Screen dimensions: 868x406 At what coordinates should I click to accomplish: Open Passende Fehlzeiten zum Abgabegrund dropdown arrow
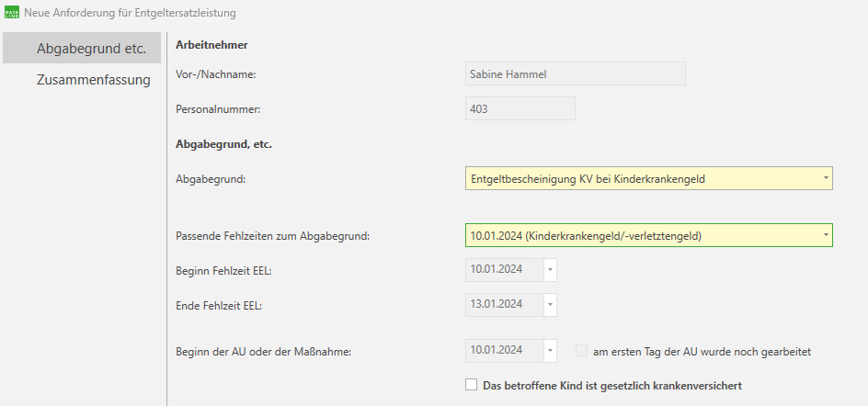point(825,236)
